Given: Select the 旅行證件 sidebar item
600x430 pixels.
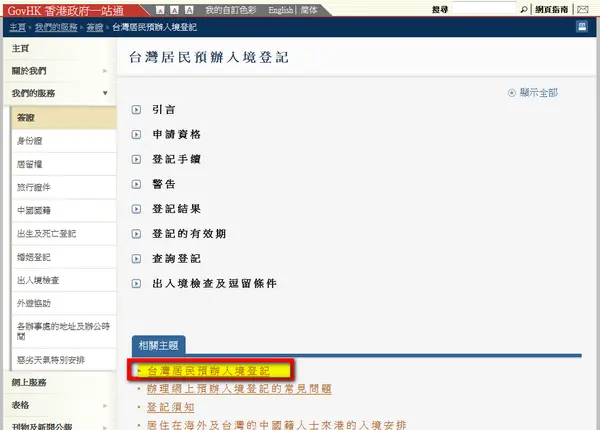Looking at the screenshot, I should (34, 187).
